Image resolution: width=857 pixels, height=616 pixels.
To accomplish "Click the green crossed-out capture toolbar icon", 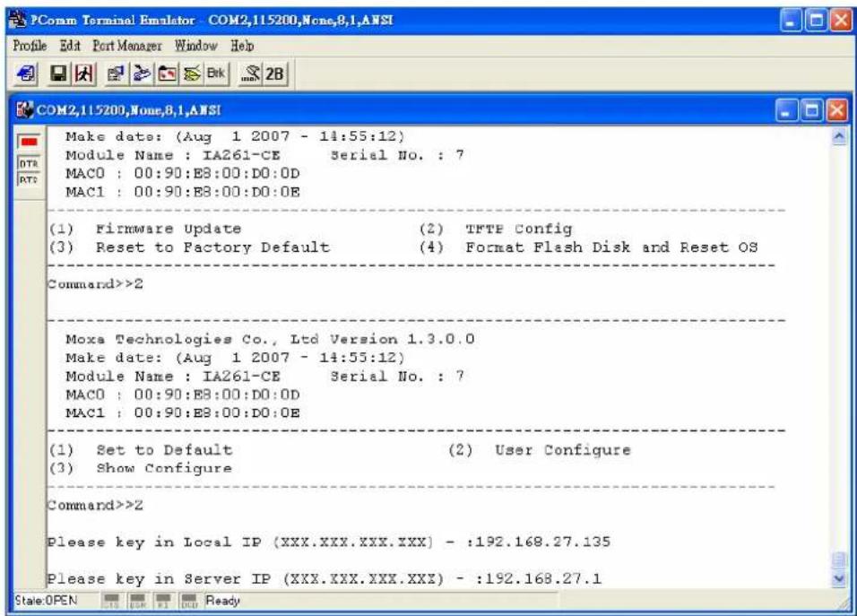I will [192, 74].
